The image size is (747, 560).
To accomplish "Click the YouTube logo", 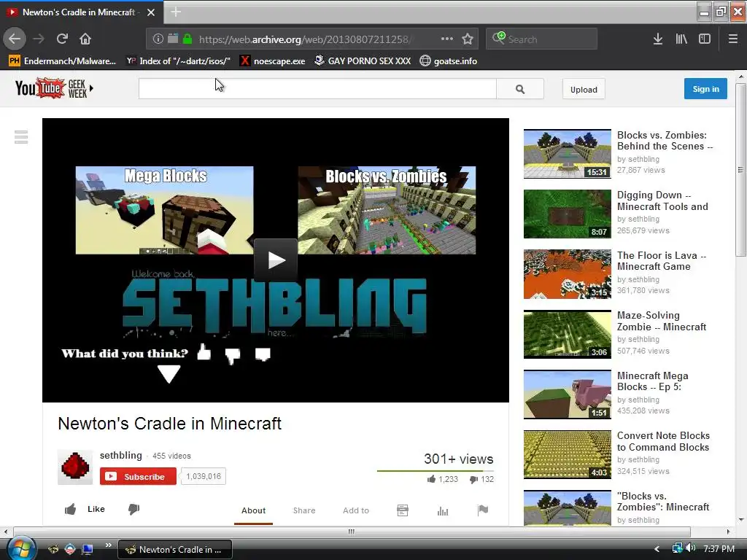I will [x=40, y=88].
